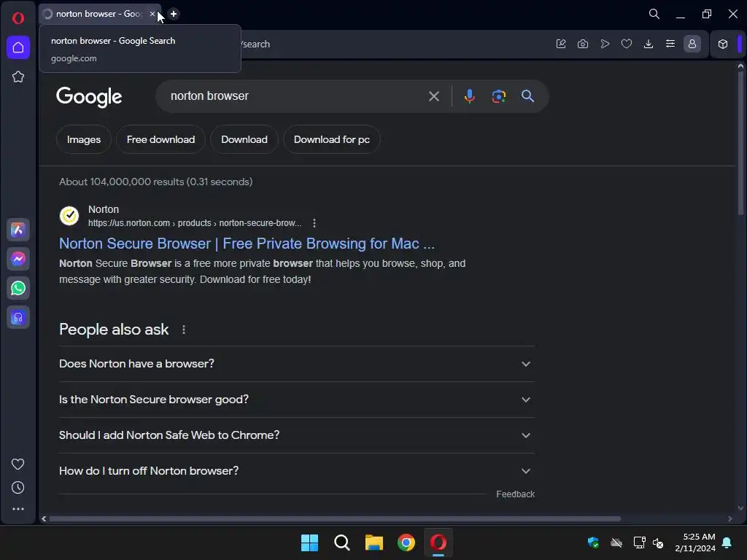Click the horizontal scrollbar left arrow

pyautogui.click(x=44, y=518)
